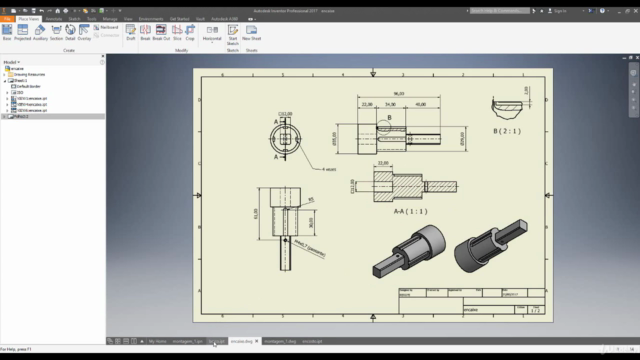Select the Base view tool
This screenshot has height=360, width=640.
click(7, 32)
